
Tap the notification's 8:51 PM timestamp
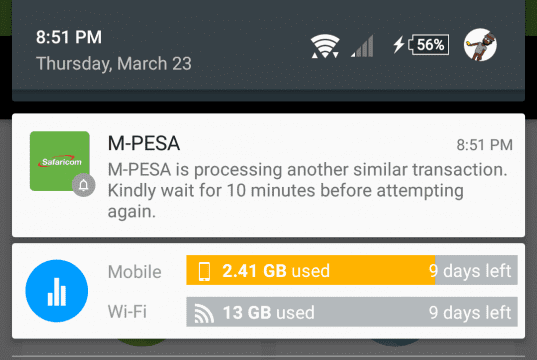[485, 145]
